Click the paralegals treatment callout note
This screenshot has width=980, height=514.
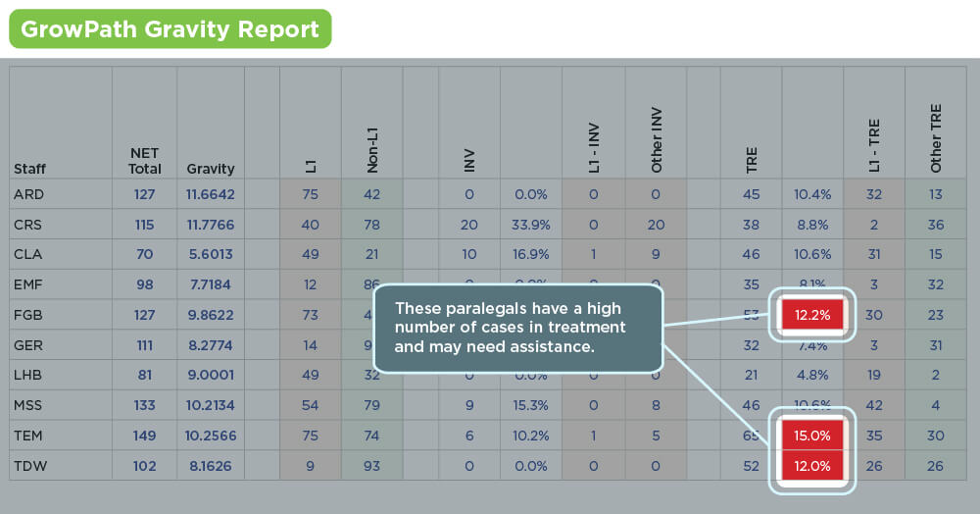pos(517,328)
